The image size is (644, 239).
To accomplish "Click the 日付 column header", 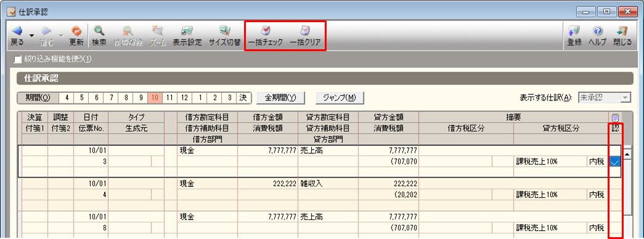I will tap(91, 118).
